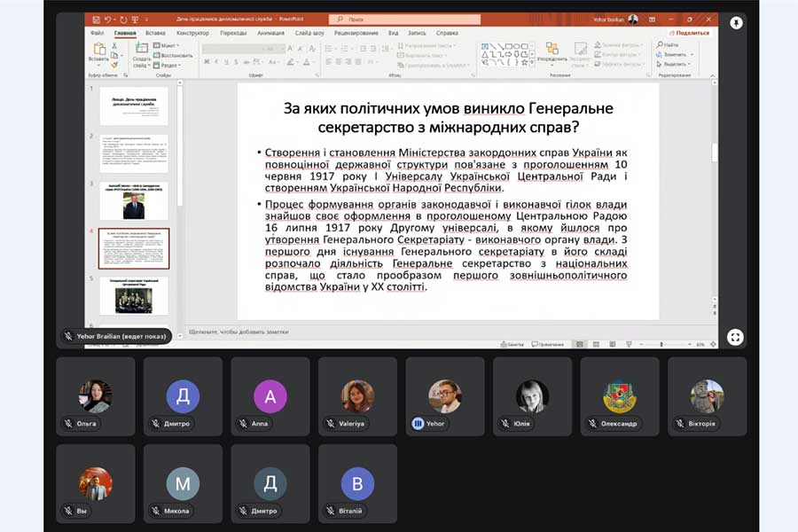Switch to Slide Sorter view in status bar

(x=596, y=345)
